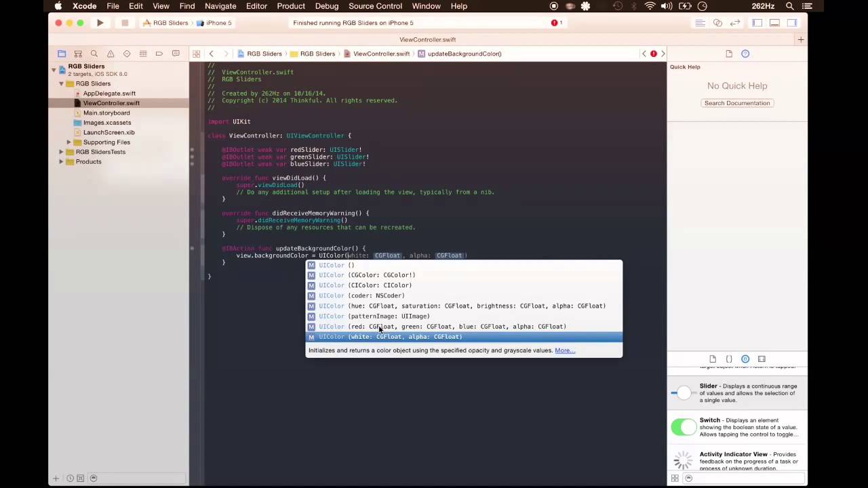Open the Breakpoint navigator
The width and height of the screenshot is (868, 488).
[159, 54]
